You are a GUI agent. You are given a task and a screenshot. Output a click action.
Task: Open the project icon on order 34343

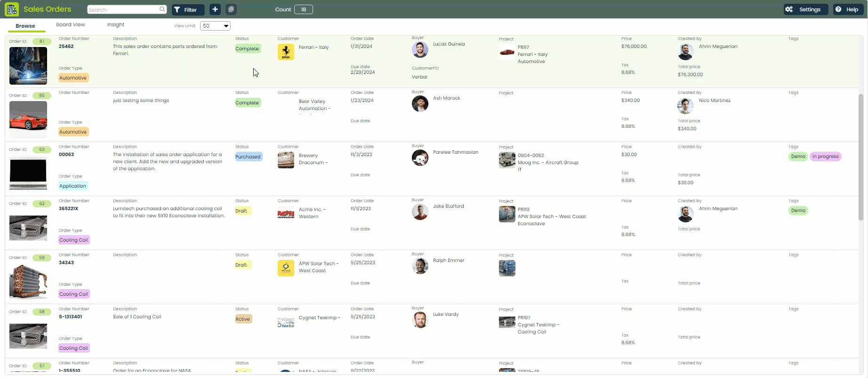(x=507, y=268)
